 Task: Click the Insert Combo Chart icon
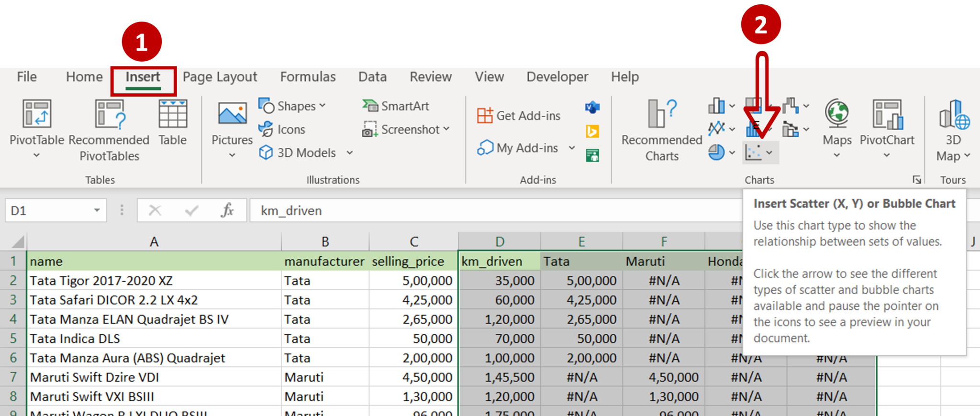click(791, 129)
